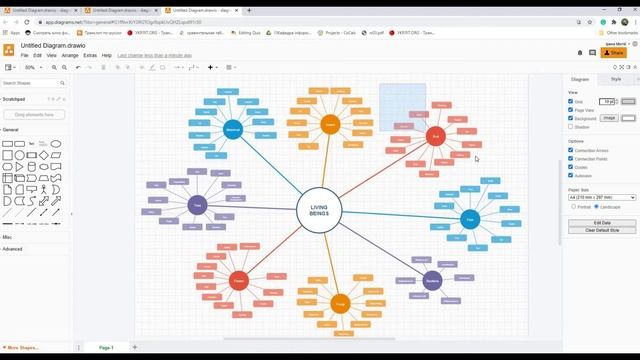Open the Arrange menu
Screen dimensions: 640x360
pyautogui.click(x=70, y=56)
